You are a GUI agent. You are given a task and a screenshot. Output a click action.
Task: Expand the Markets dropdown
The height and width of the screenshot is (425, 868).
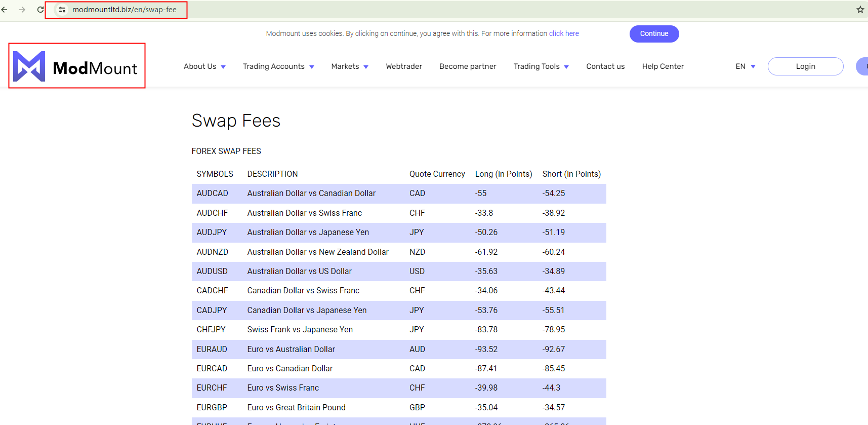[349, 66]
